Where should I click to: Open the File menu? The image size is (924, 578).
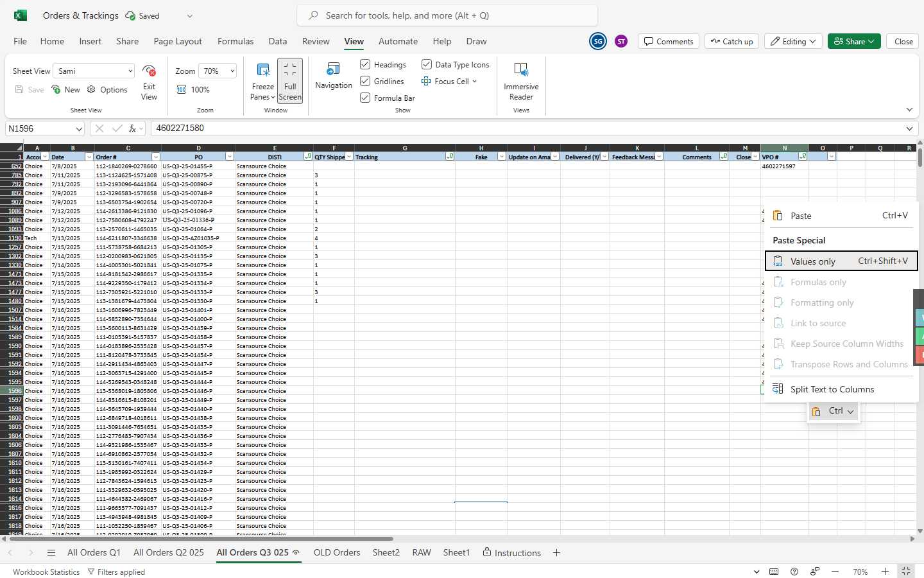21,41
